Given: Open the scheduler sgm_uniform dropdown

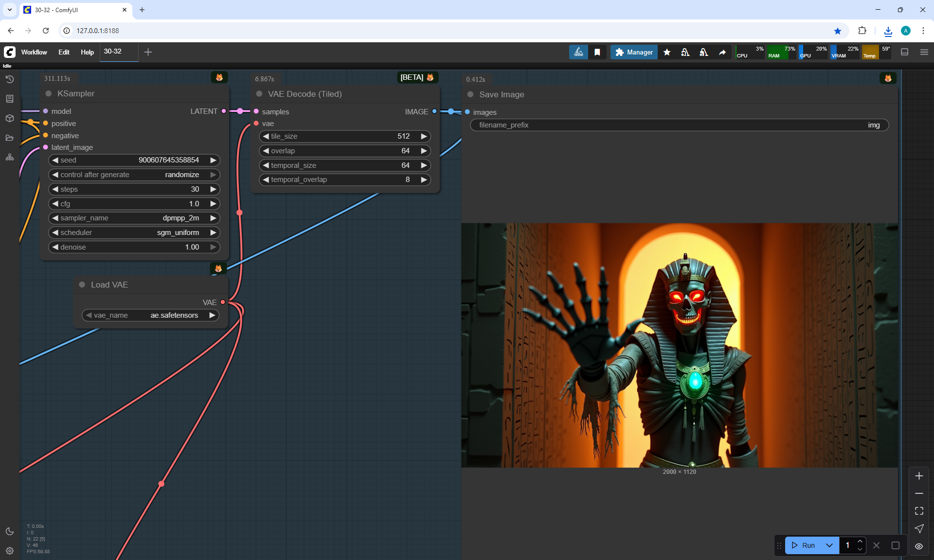Looking at the screenshot, I should (134, 233).
